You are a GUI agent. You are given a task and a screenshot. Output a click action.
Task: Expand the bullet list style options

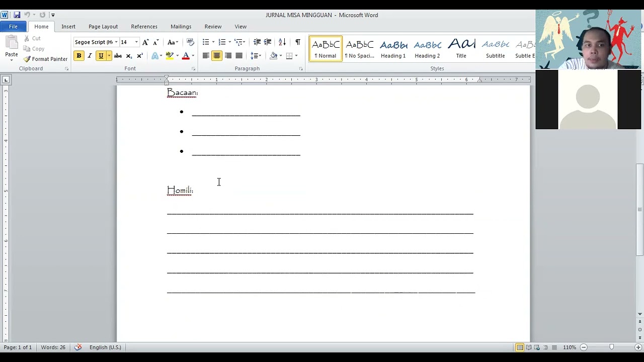[x=213, y=42]
